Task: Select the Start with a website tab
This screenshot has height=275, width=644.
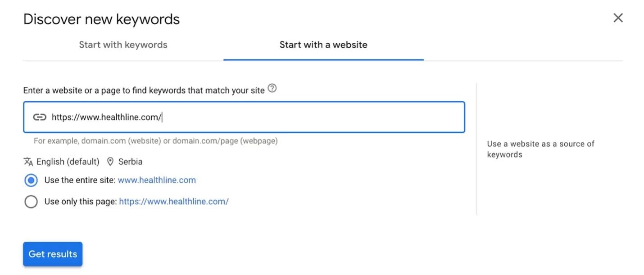Action: (x=323, y=45)
